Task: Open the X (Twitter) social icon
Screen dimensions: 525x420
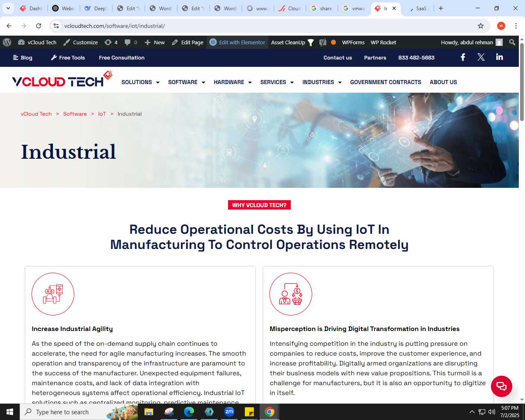Action: click(481, 57)
